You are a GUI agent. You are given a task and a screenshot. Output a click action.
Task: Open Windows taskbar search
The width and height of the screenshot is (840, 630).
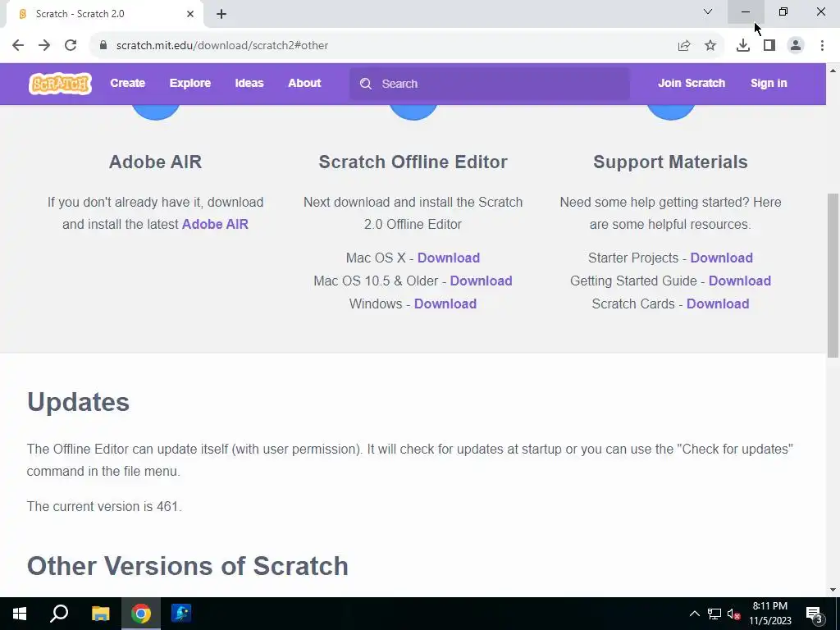tap(59, 614)
